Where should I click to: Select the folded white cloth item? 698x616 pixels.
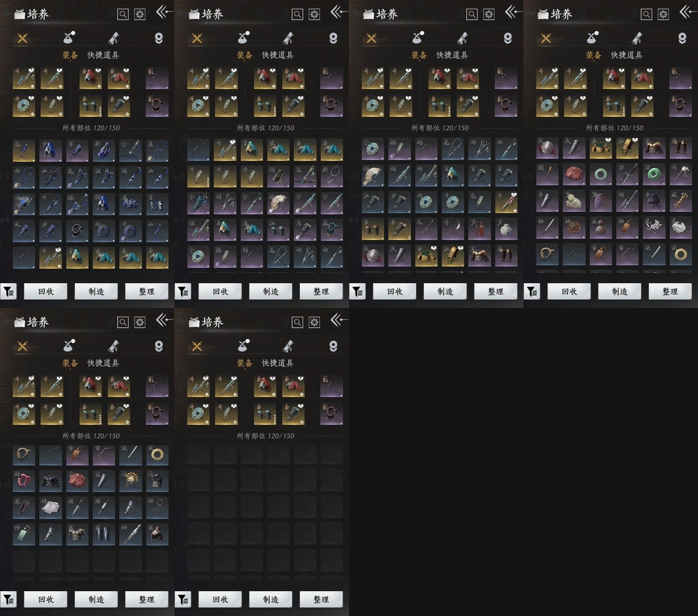(x=50, y=508)
